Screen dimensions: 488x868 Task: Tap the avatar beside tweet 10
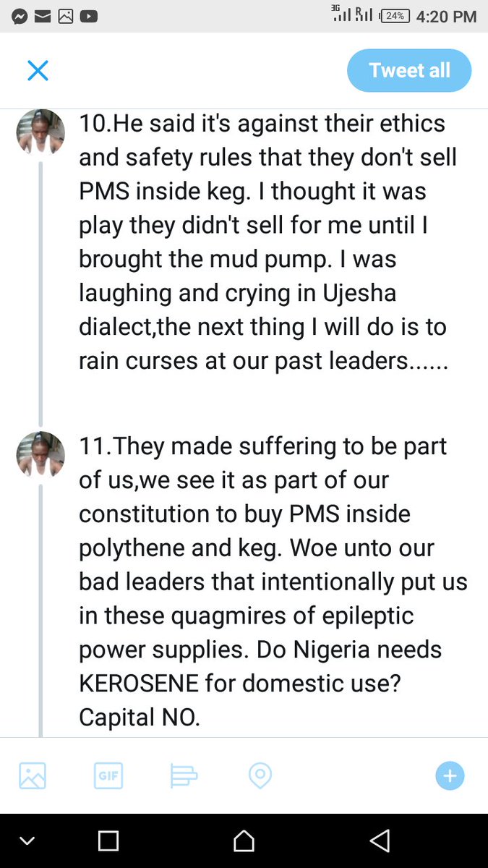point(40,132)
